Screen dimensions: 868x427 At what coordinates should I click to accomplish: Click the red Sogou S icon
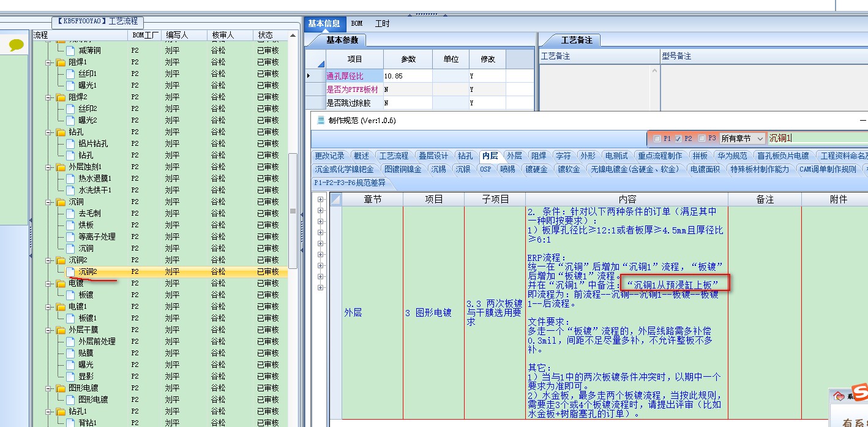coord(861,392)
